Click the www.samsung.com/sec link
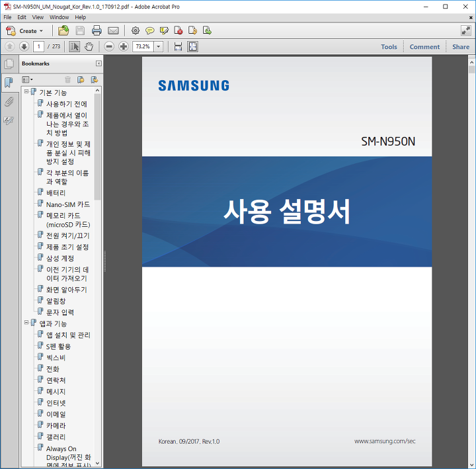 tap(385, 441)
